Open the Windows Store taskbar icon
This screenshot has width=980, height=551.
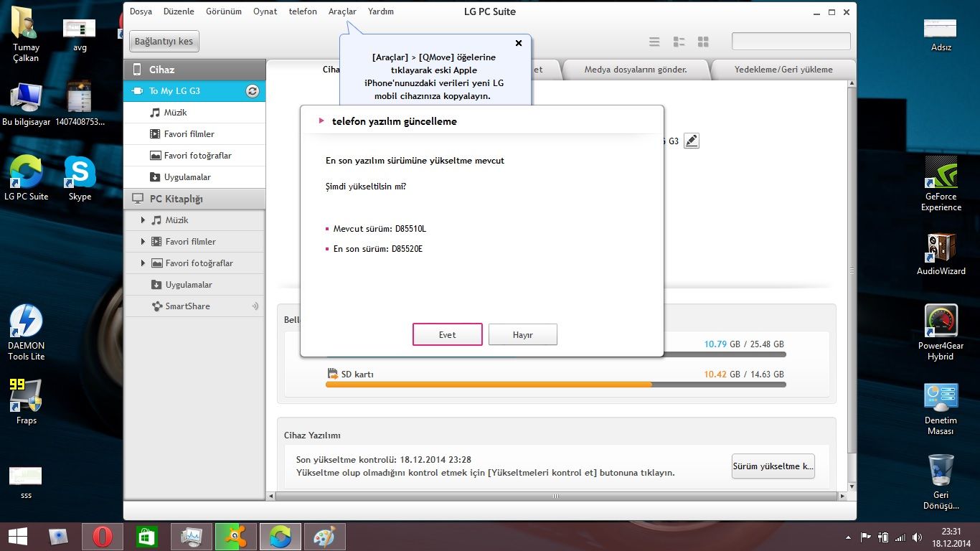pyautogui.click(x=146, y=537)
